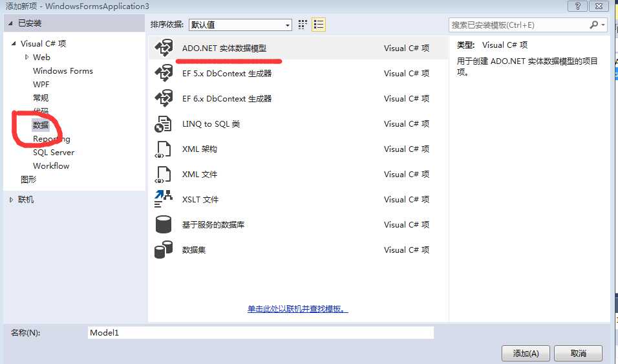Select the 基于服务的数据库 cylinder icon
Image resolution: width=618 pixels, height=364 pixels.
pos(163,224)
